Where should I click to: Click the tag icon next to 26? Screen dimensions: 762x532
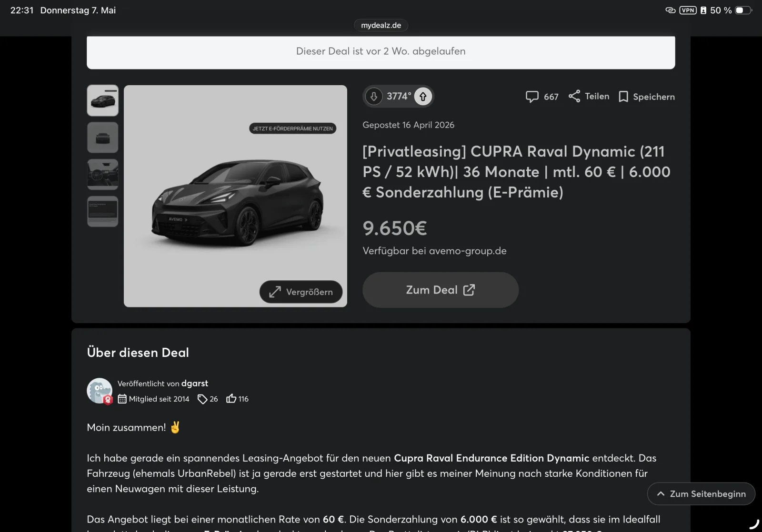click(x=202, y=399)
